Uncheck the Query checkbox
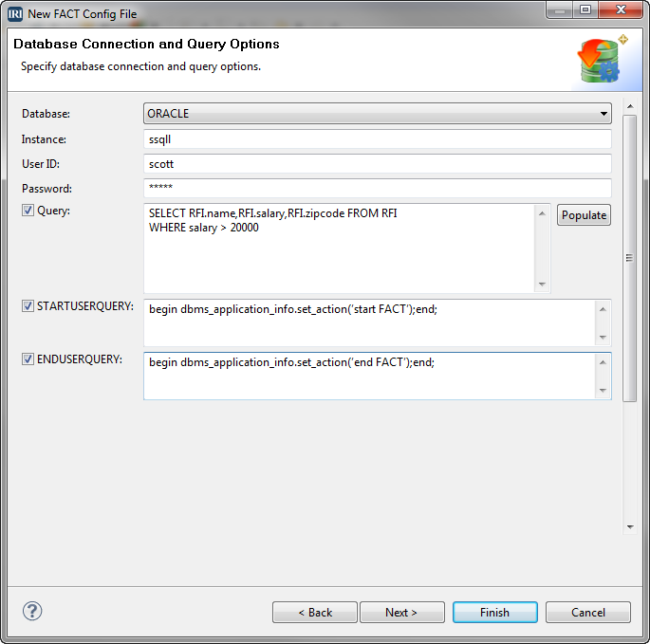The height and width of the screenshot is (644, 650). tap(28, 211)
